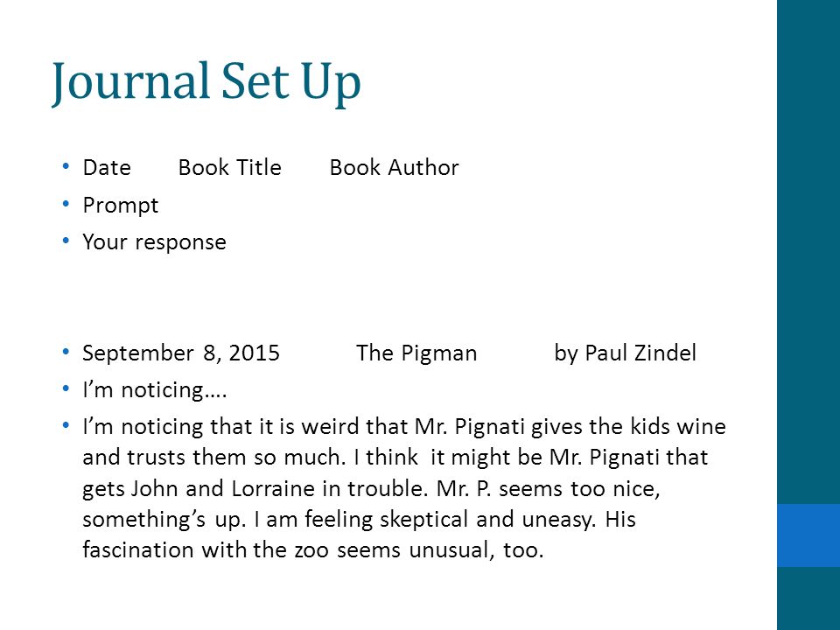This screenshot has width=840, height=630.
Task: Click the words Mr. P. seems too nice
Action: point(548,488)
